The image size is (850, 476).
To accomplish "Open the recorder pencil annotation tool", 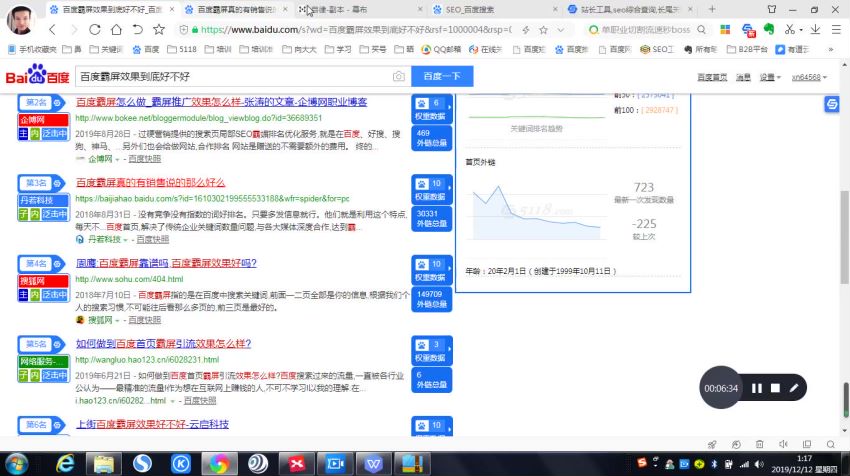I will pos(794,388).
